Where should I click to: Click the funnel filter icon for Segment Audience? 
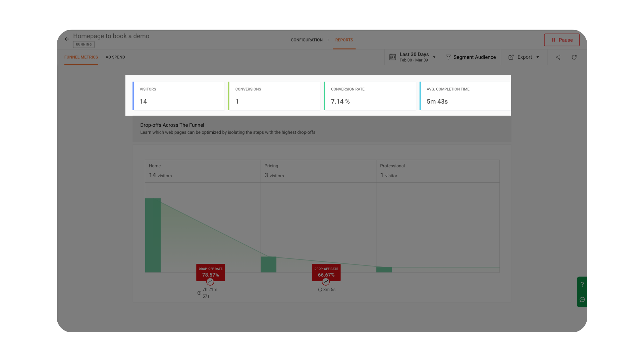(x=448, y=57)
